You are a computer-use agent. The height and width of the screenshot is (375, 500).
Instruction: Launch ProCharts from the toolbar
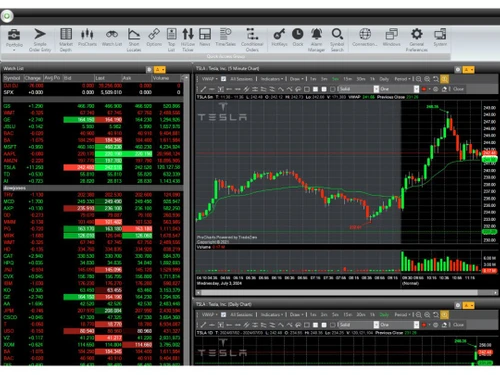point(87,38)
